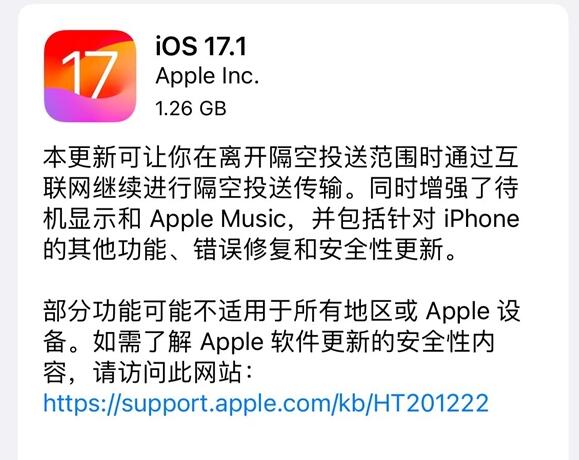Tap the Apple Inc. developer name

pyautogui.click(x=207, y=76)
